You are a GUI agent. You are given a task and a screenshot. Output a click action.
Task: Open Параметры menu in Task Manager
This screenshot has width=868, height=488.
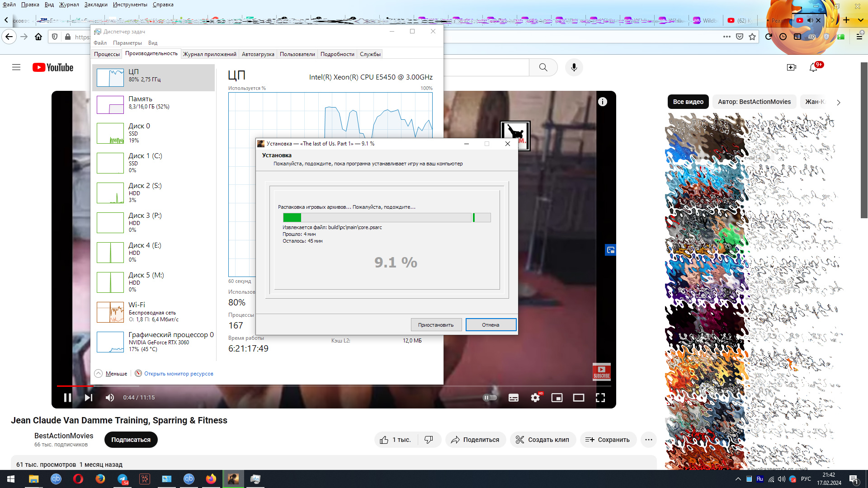click(127, 43)
